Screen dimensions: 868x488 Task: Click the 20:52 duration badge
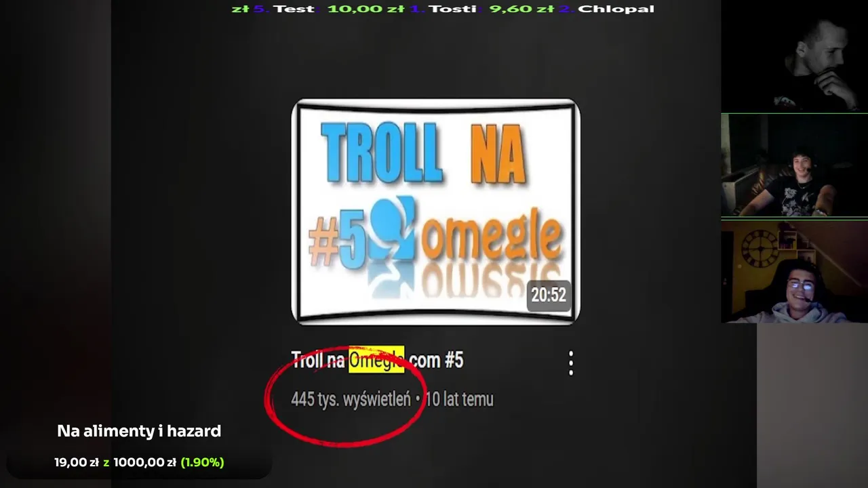pyautogui.click(x=549, y=295)
